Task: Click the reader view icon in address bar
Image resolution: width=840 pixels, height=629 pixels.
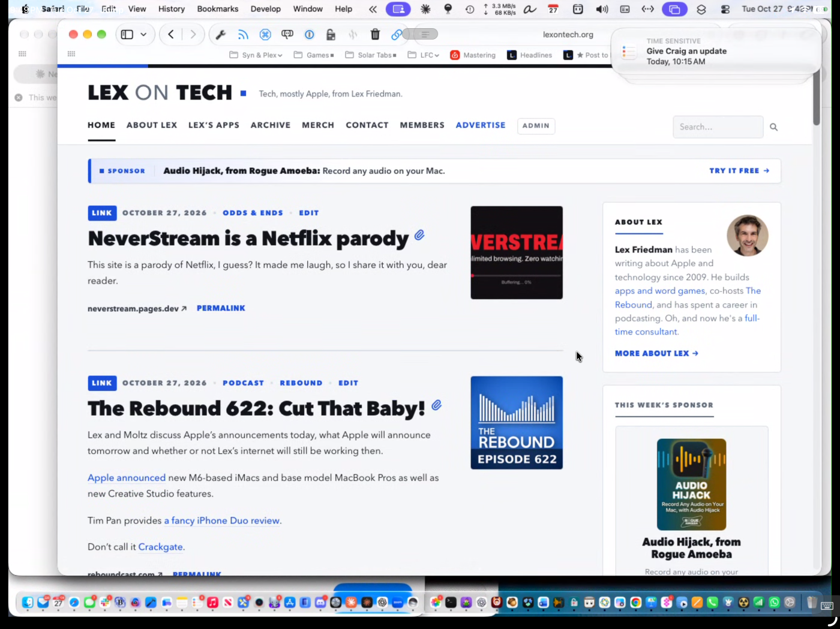Action: click(x=425, y=35)
